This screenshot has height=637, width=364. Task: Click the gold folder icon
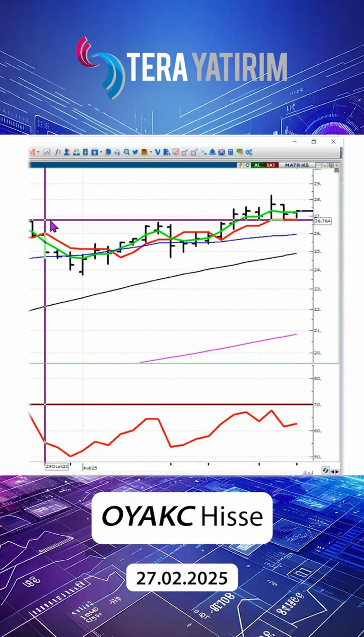[144, 152]
